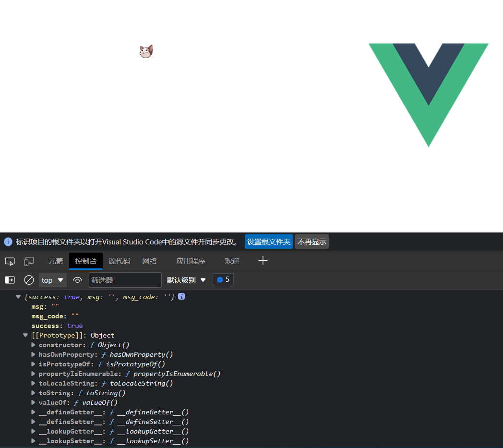Expand the hasOwnProperty entry

coord(33,354)
